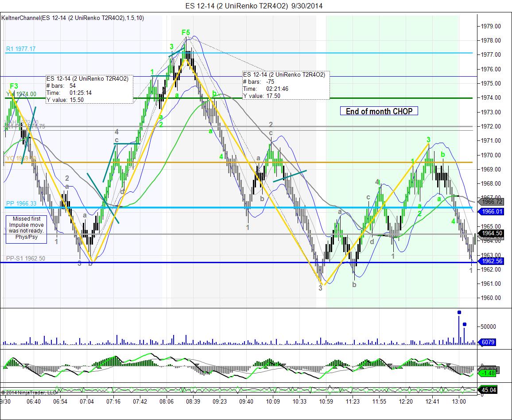Select the 09:23 time axis label
This screenshot has width=512, height=420.
(220, 401)
